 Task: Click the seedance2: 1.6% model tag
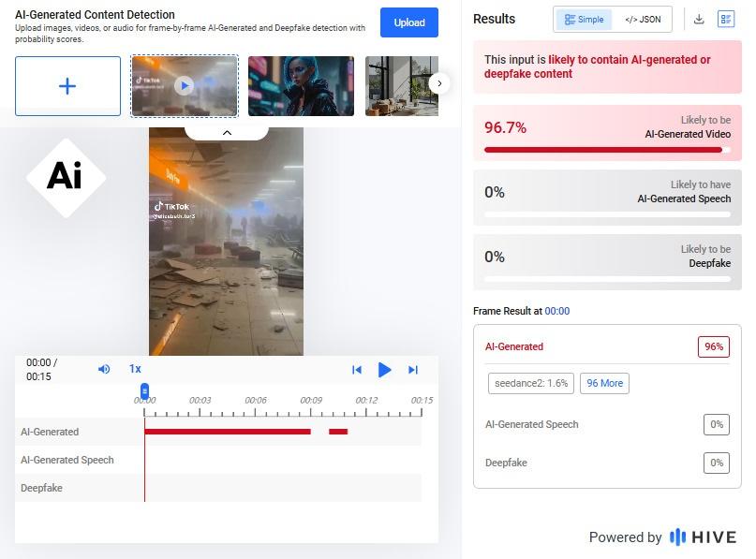click(x=530, y=383)
